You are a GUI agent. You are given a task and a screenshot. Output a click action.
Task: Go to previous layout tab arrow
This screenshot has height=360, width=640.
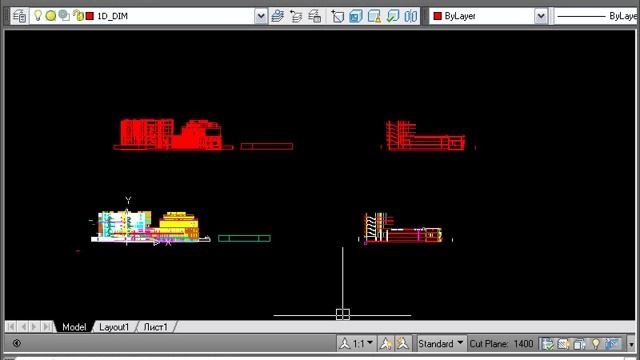23,327
